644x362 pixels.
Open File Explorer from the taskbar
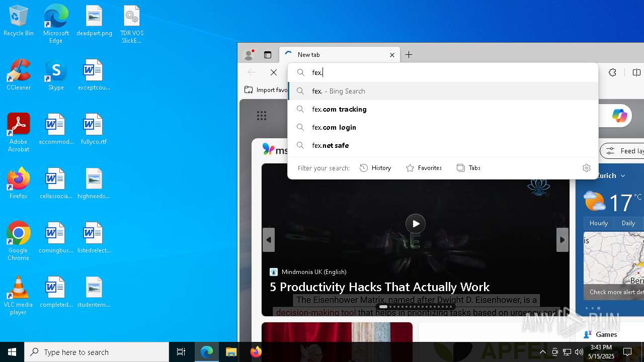coord(231,352)
